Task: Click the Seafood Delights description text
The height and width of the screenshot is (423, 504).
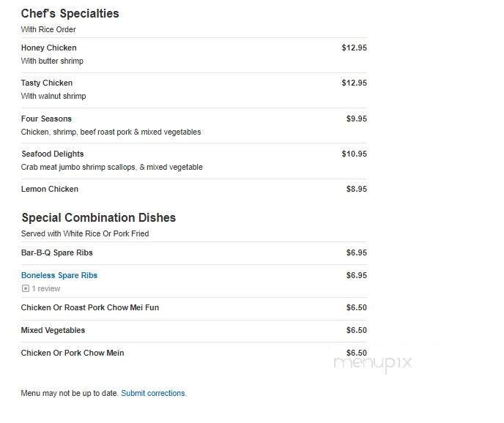Action: (x=111, y=167)
